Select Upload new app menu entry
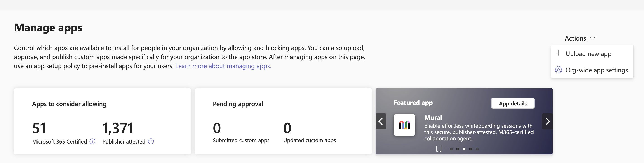 pos(592,54)
